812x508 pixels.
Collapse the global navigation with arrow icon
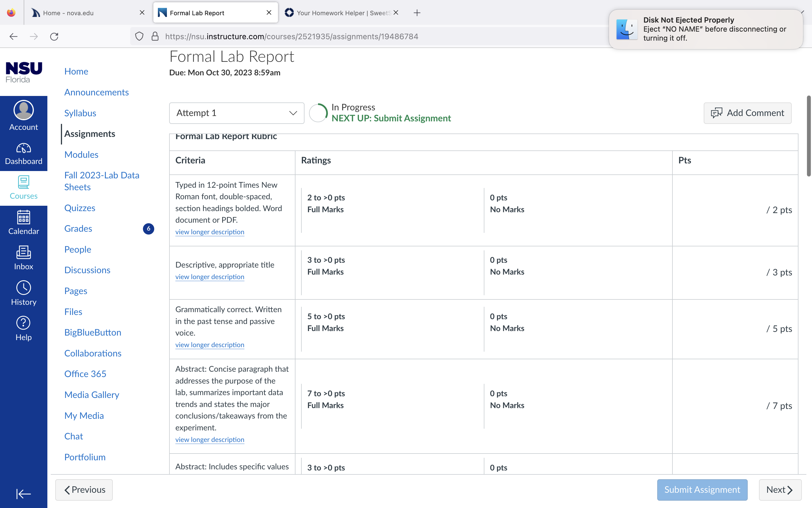(x=23, y=494)
